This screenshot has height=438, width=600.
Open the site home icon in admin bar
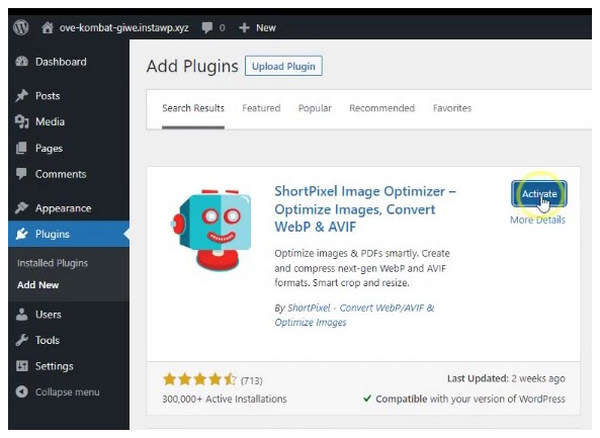(x=47, y=27)
